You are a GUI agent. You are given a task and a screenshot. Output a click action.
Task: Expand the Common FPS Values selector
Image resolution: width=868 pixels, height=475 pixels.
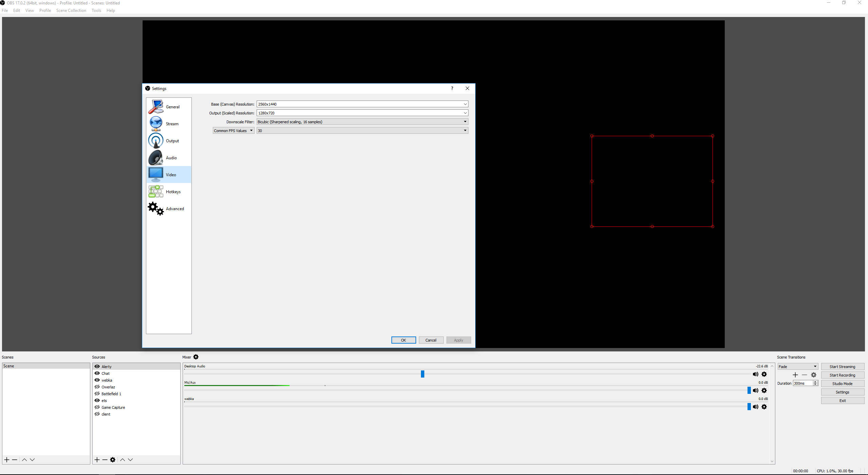[234, 130]
